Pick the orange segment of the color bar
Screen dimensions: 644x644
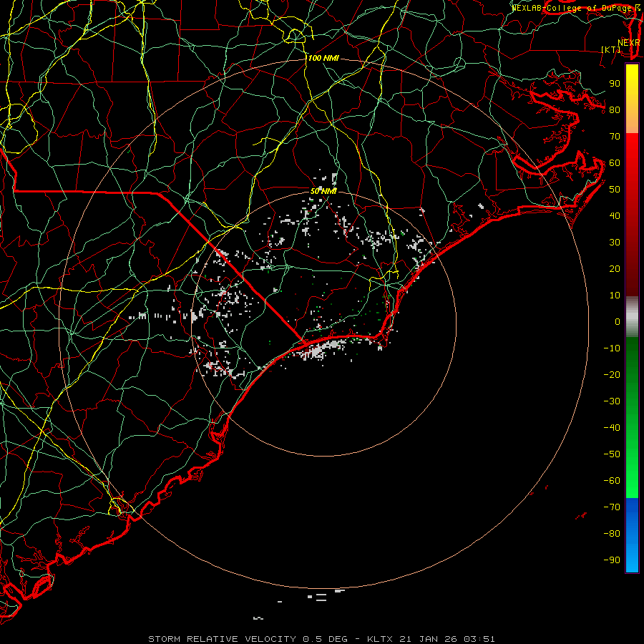(632, 123)
